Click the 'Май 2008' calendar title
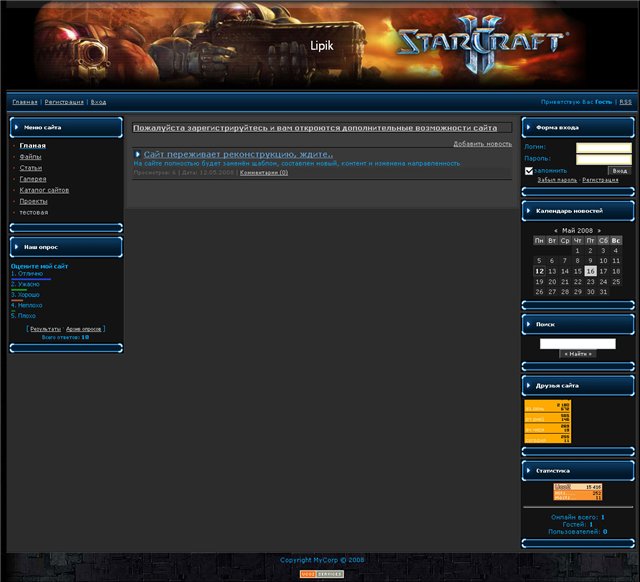This screenshot has width=640, height=582. [577, 231]
